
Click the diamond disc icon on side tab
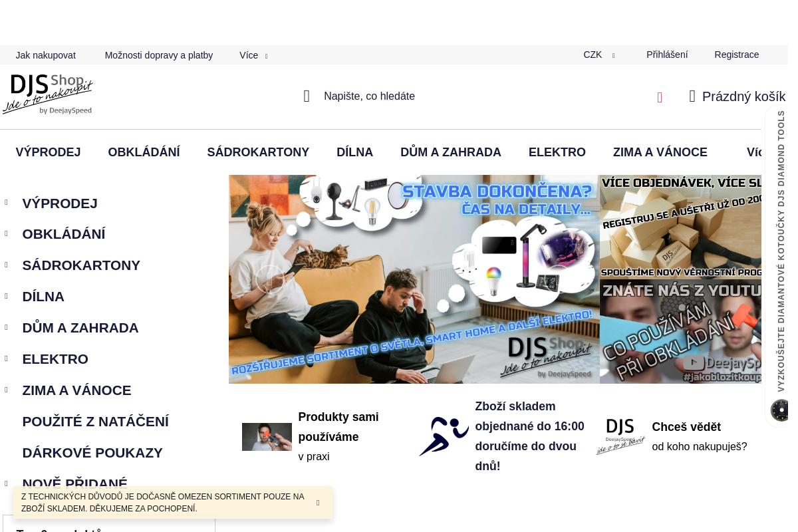[x=779, y=410]
